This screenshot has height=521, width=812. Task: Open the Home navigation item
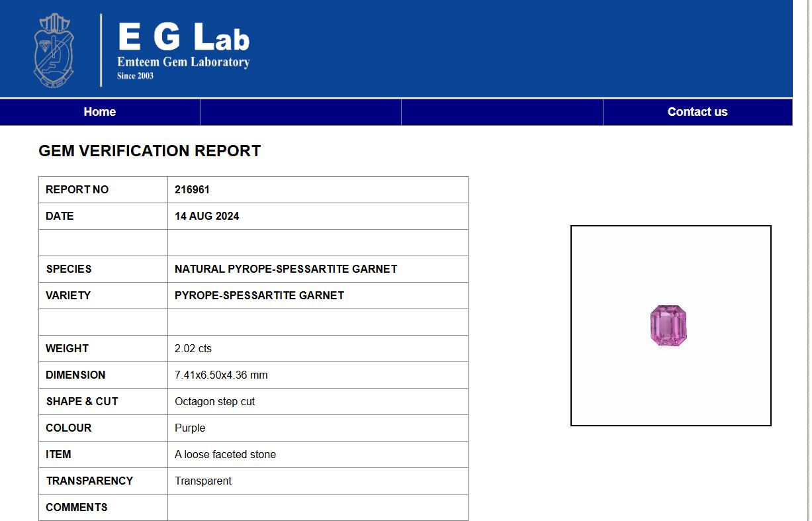[x=100, y=112]
